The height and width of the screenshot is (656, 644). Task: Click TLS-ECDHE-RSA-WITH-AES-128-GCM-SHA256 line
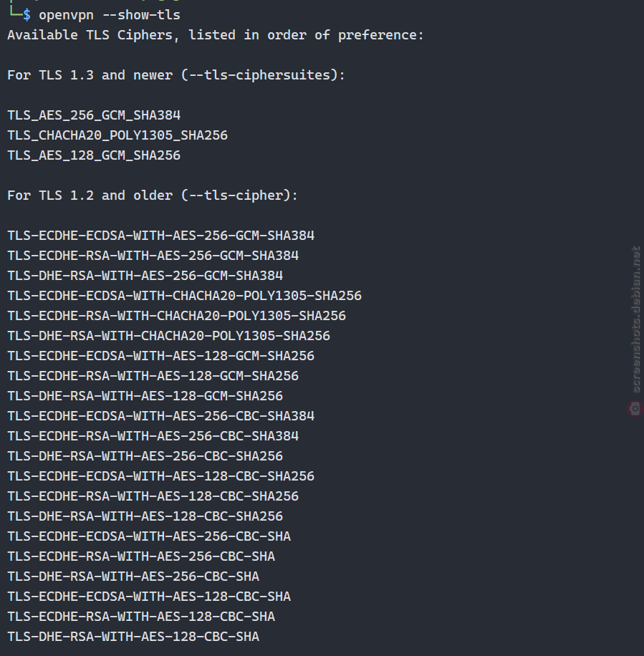click(x=153, y=376)
